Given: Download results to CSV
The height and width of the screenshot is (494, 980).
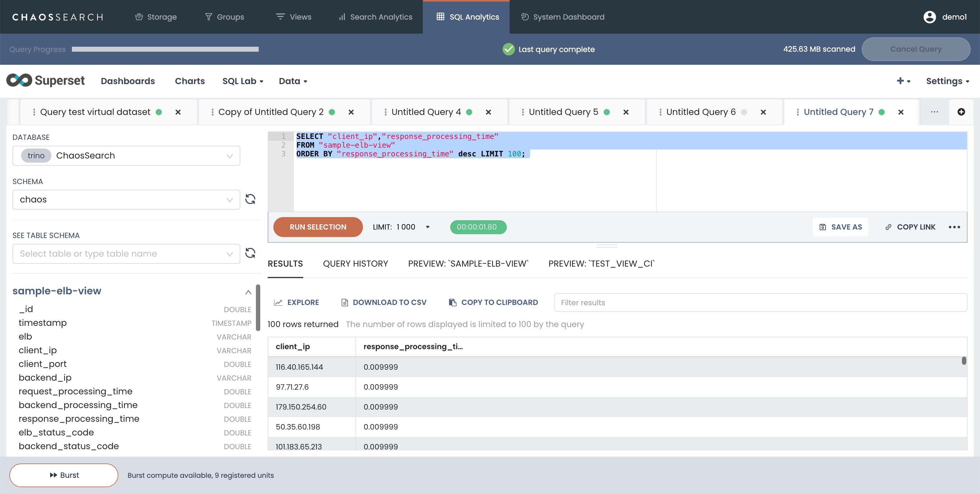Looking at the screenshot, I should 384,302.
